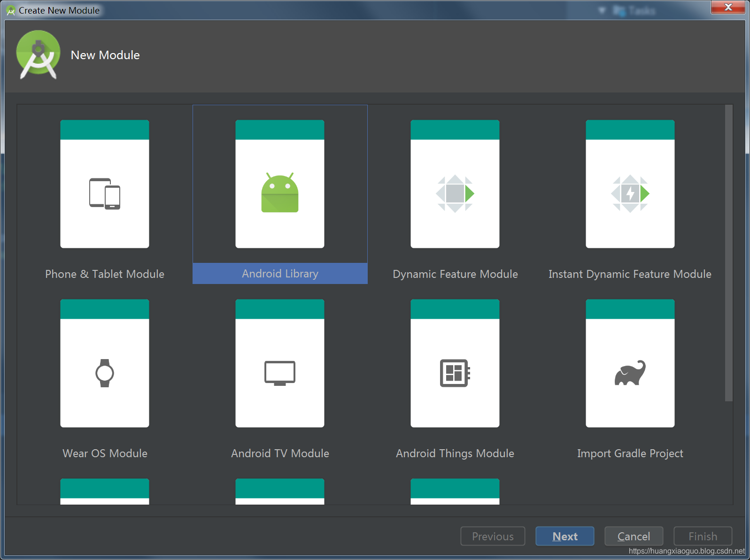Click the Phone & Tablet Module label

(x=105, y=274)
